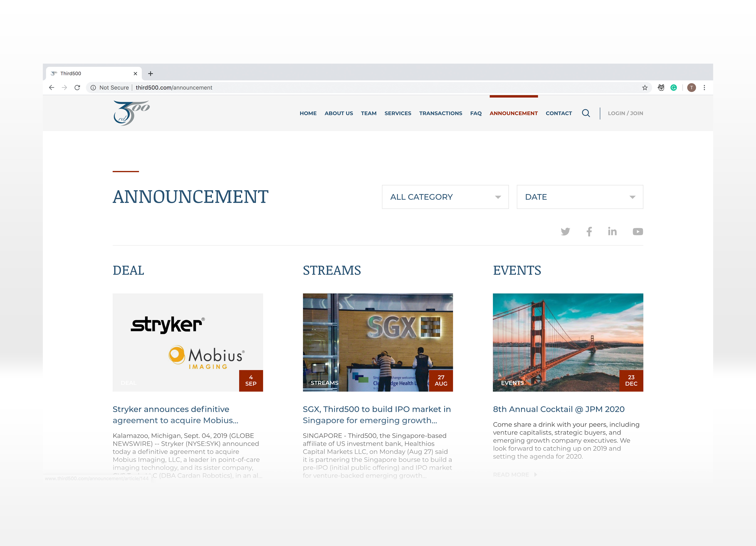
Task: Open the Facebook social icon
Action: (x=589, y=232)
